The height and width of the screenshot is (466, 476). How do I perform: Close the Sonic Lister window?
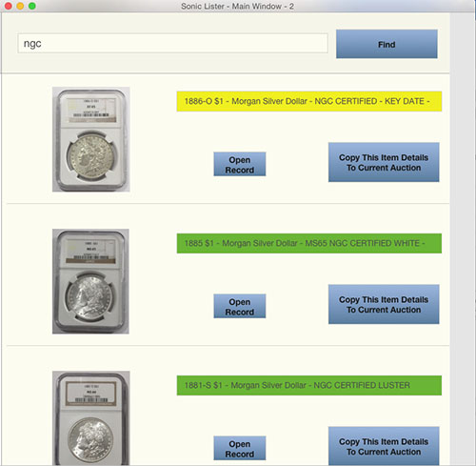click(x=9, y=6)
